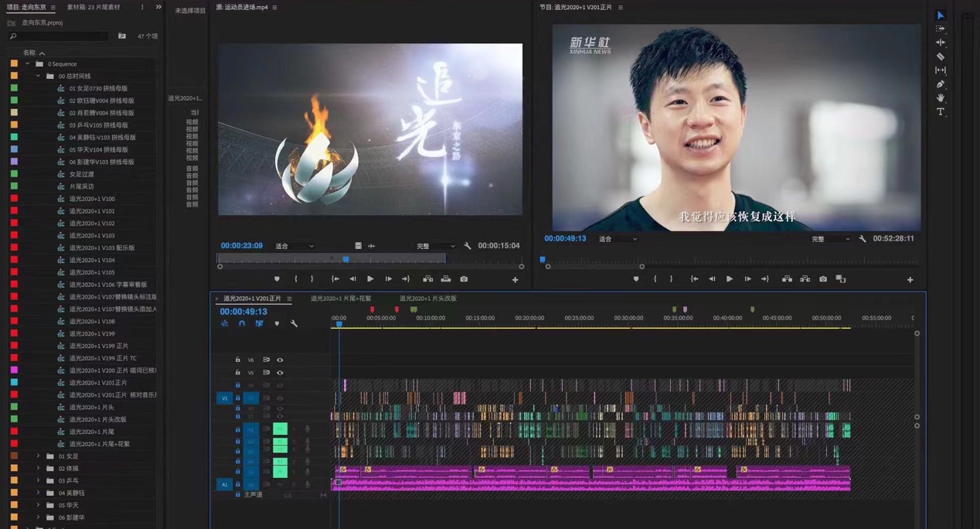The height and width of the screenshot is (529, 980).
Task: Click the Source Monitor playhead scrubber
Action: (x=345, y=260)
